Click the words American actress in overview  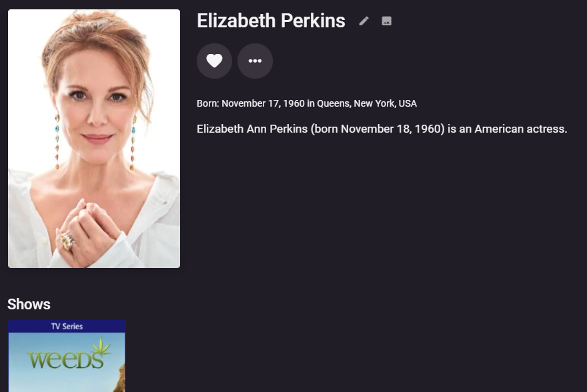[521, 129]
